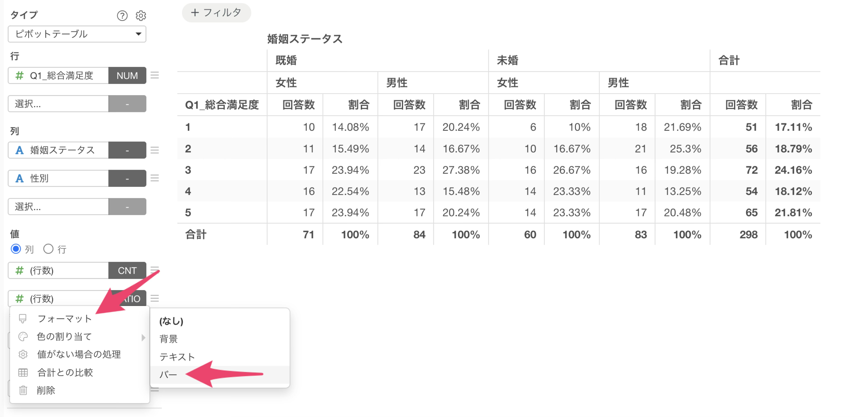This screenshot has width=868, height=417.
Task: Open the ピボットテーブル type dropdown
Action: coord(77,34)
